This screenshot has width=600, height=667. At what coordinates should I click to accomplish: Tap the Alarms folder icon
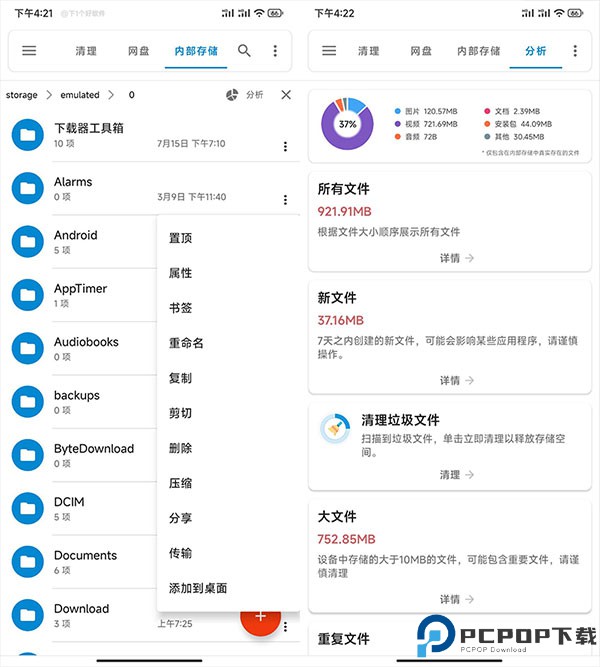28,188
